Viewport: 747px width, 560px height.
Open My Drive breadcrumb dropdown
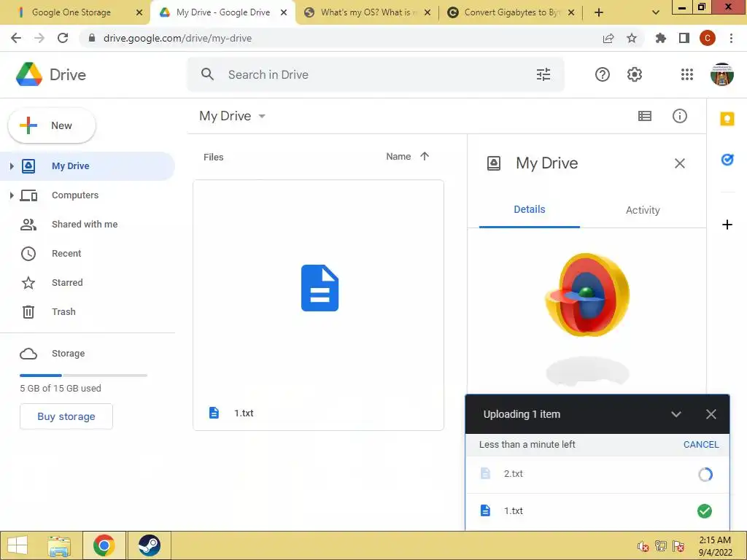233,116
